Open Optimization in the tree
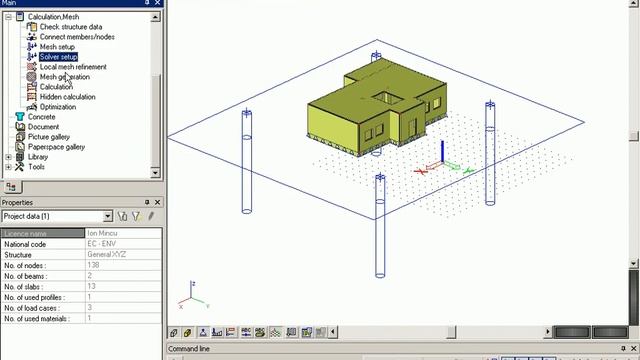The image size is (640, 360). pos(58,107)
